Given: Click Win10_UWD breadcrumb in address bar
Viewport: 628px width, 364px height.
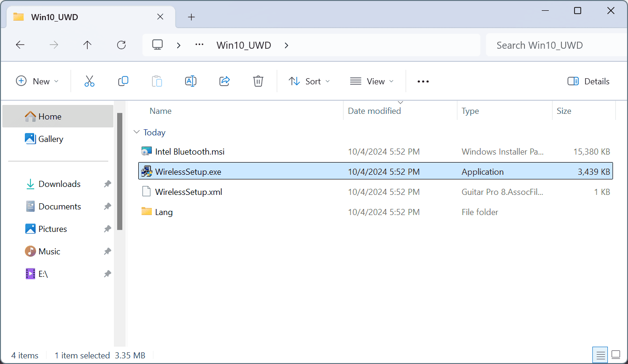Looking at the screenshot, I should pyautogui.click(x=244, y=45).
